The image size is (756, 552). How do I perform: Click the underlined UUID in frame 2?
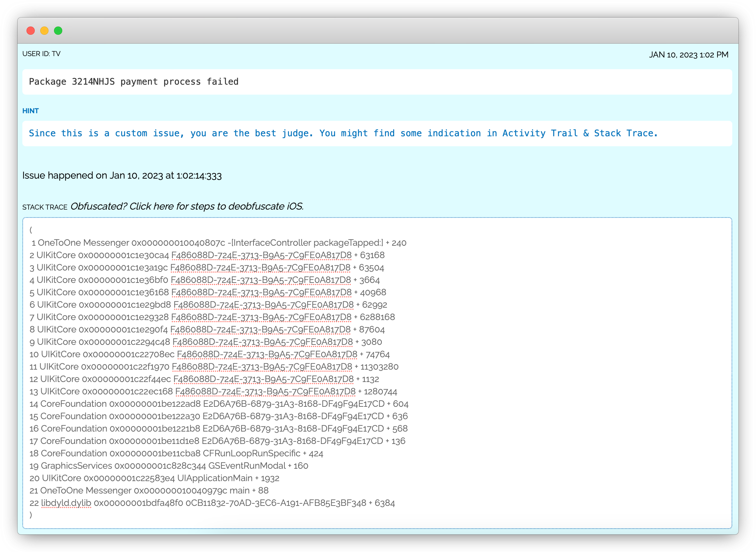(261, 255)
